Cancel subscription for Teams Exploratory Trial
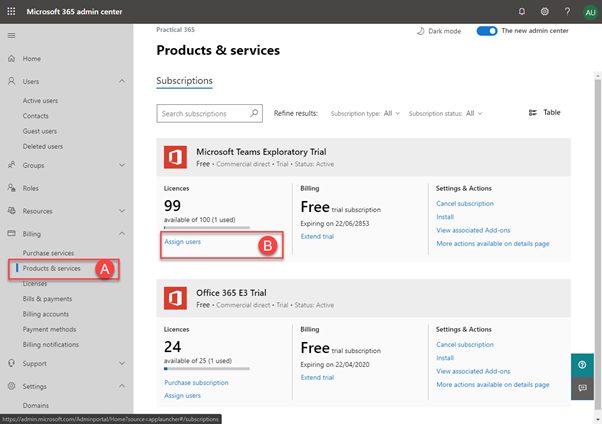602x424 pixels. coord(465,204)
